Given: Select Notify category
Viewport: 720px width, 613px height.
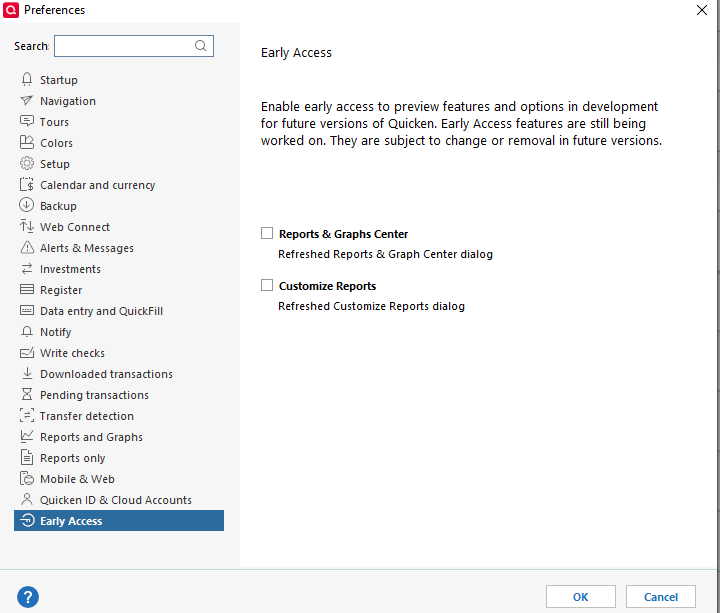Looking at the screenshot, I should (56, 332).
